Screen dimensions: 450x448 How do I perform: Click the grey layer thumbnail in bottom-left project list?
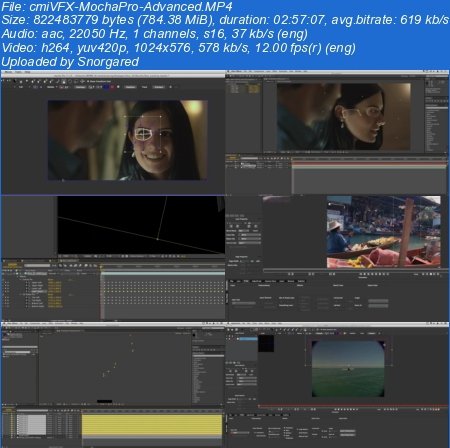[32, 424]
